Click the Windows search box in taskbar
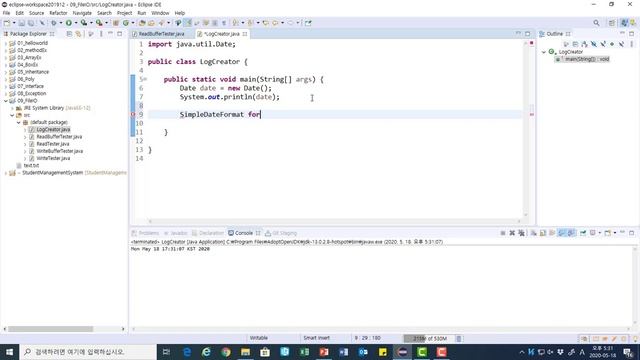 [88, 352]
